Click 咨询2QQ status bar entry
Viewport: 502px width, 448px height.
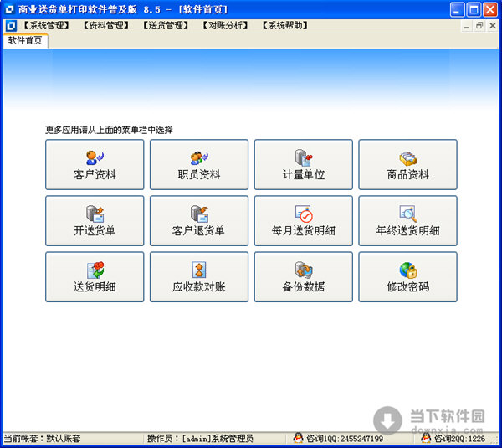pos(459,439)
